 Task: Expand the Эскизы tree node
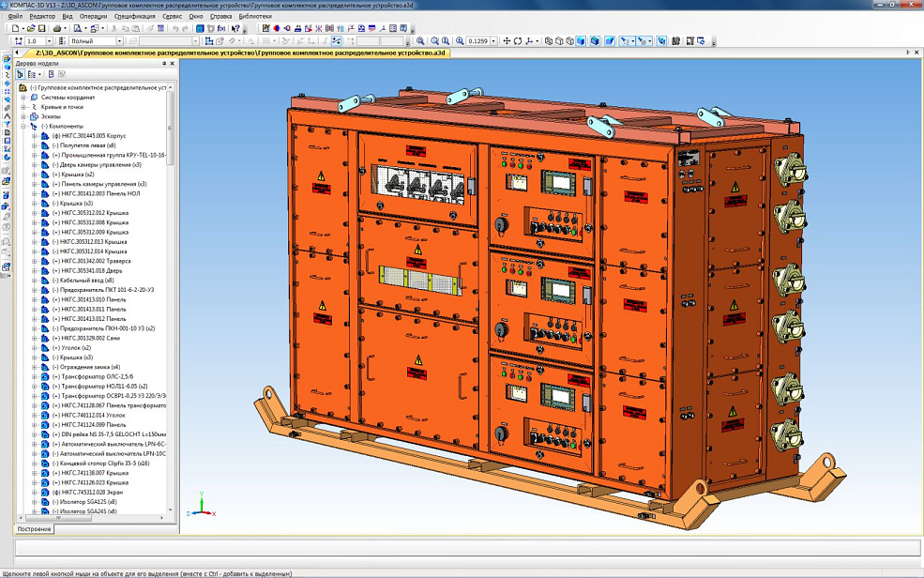tap(23, 116)
